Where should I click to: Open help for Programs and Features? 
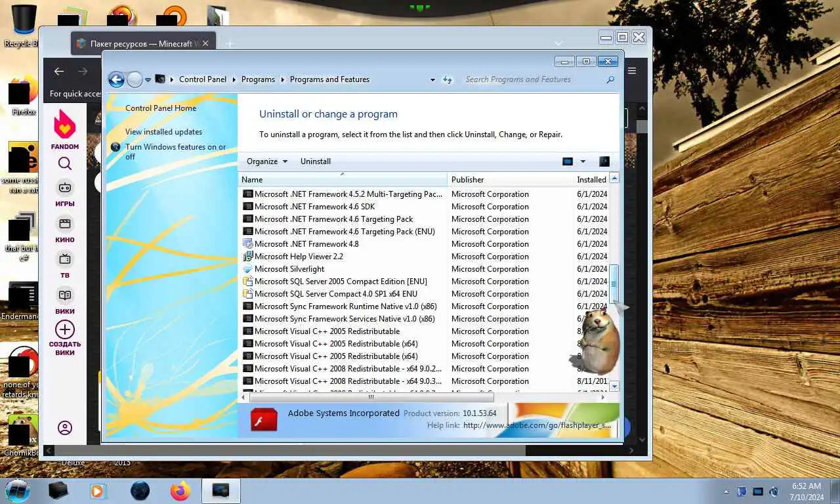(604, 161)
